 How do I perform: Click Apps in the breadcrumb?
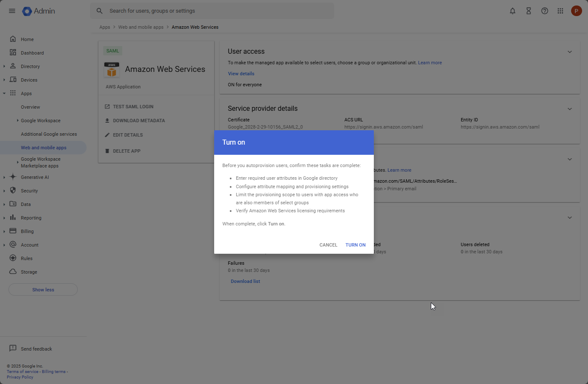point(105,27)
